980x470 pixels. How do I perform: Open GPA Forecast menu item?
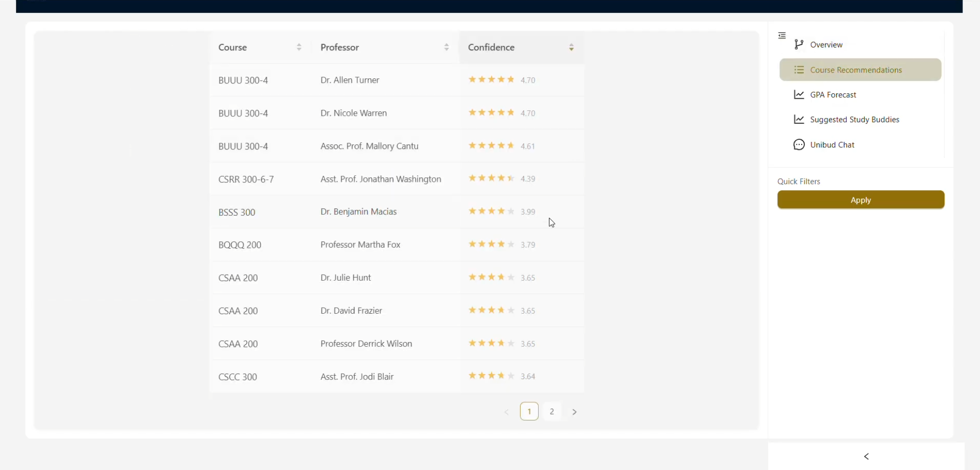861,94
